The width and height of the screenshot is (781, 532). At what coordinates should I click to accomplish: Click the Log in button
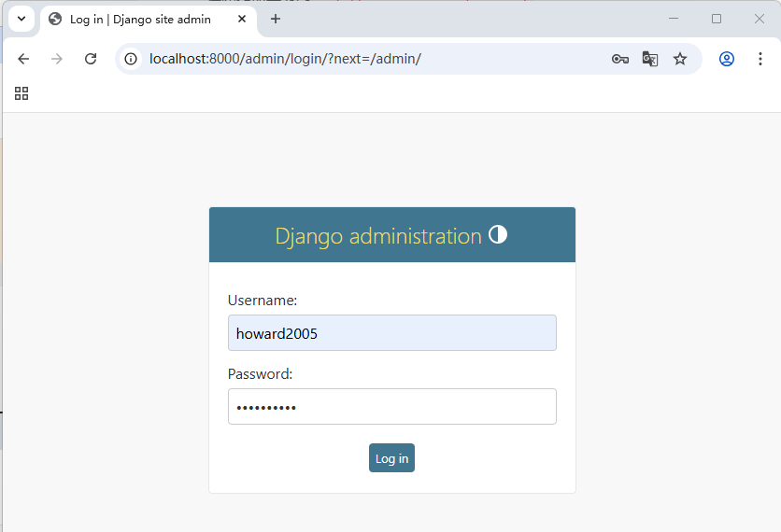coord(391,458)
